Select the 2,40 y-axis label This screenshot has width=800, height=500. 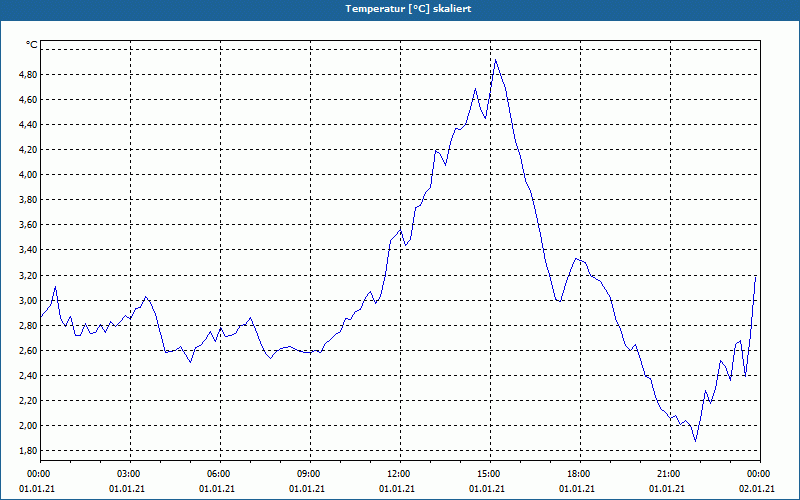click(x=29, y=376)
